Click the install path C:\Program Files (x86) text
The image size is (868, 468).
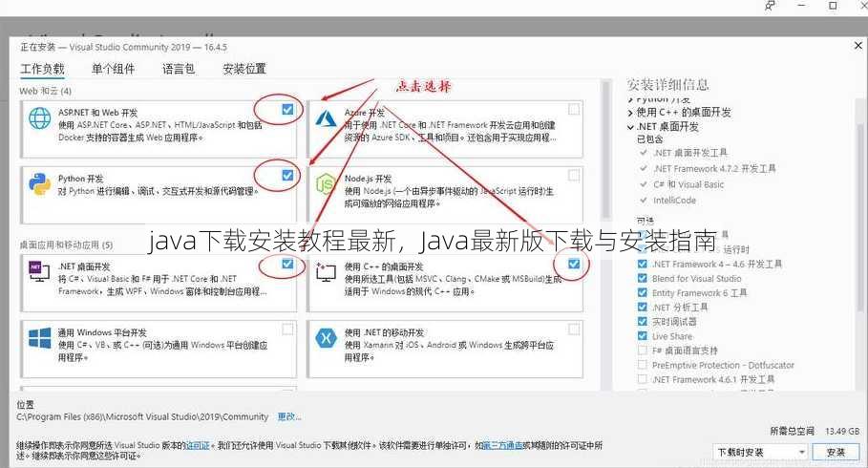[142, 416]
